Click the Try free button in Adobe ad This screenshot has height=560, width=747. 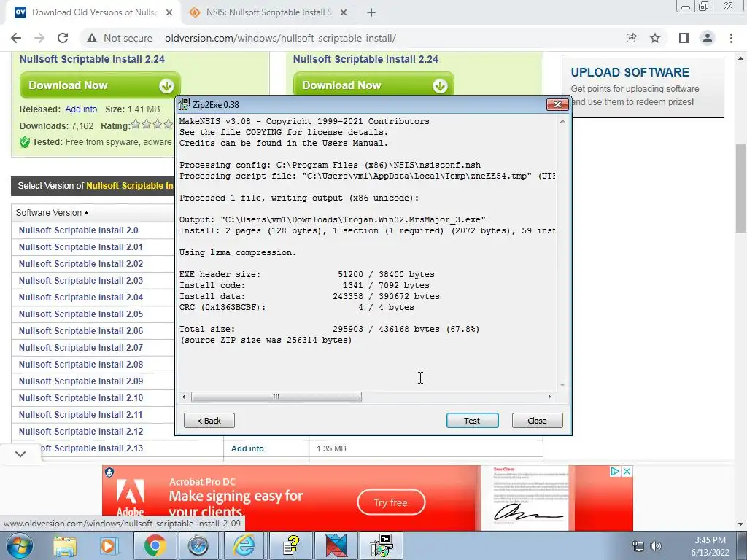pyautogui.click(x=391, y=502)
